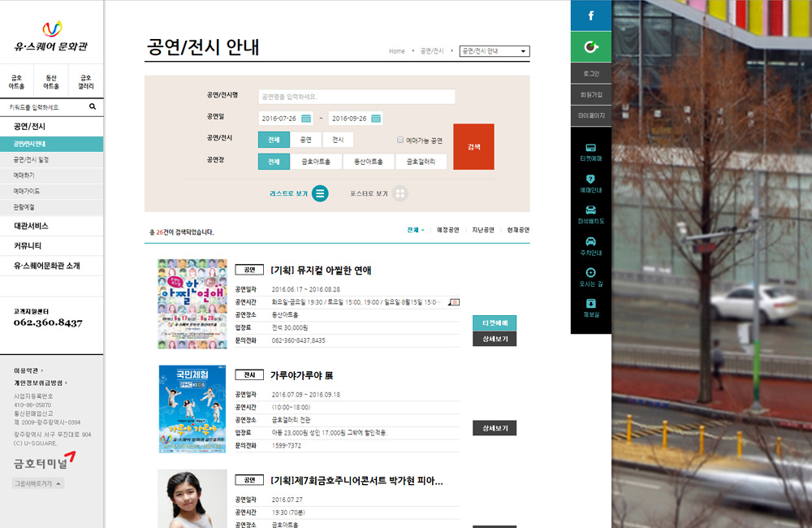The width and height of the screenshot is (812, 528).
Task: Select 동산아트홀 venue filter
Action: (x=368, y=162)
